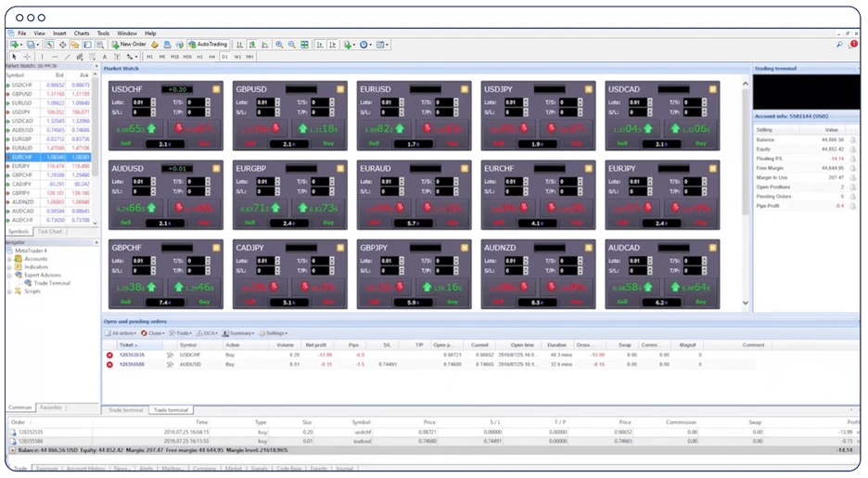Expand the Accounts tree node
Image resolution: width=868 pixels, height=478 pixels.
pyautogui.click(x=9, y=259)
